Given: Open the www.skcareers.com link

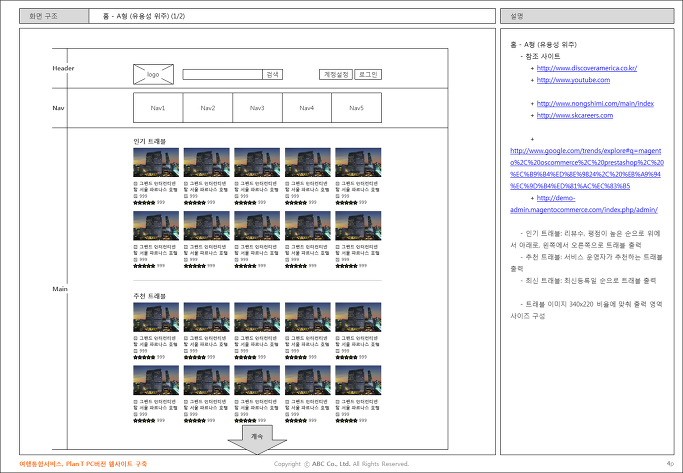Looking at the screenshot, I should click(575, 115).
